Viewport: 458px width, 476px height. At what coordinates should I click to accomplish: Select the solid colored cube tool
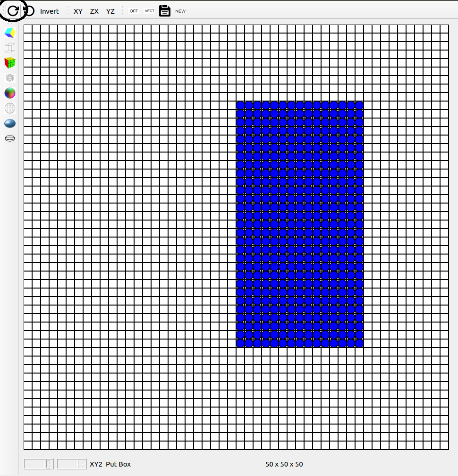(x=9, y=32)
